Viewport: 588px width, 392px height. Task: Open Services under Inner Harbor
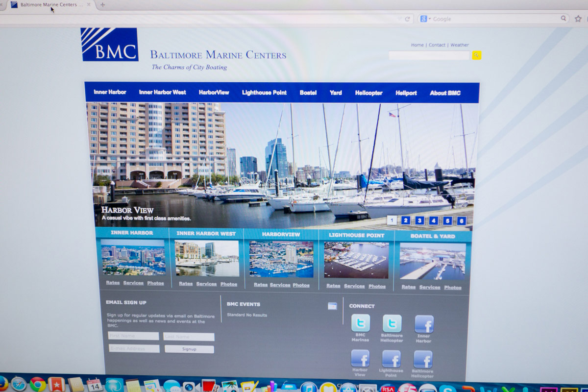pos(133,283)
